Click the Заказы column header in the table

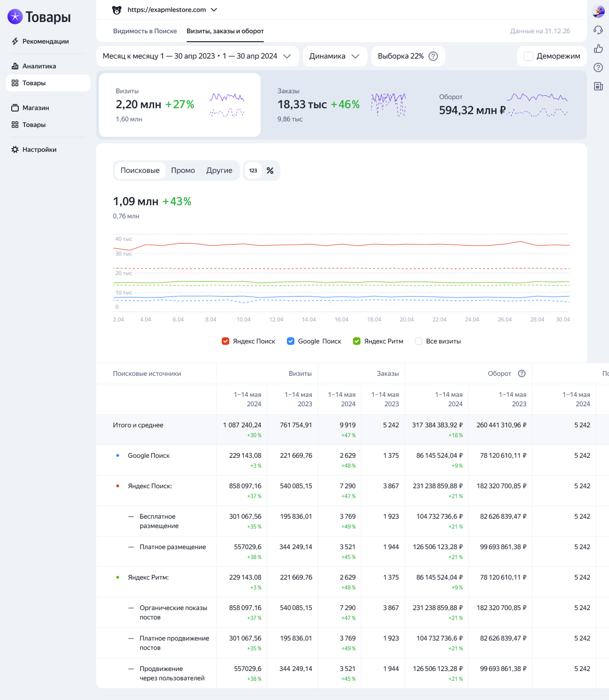tap(388, 373)
